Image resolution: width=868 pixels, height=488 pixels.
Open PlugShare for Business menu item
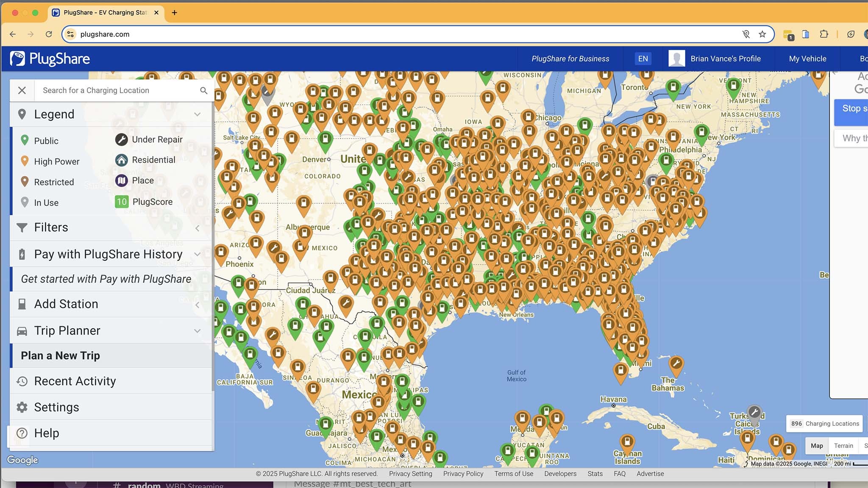click(570, 58)
